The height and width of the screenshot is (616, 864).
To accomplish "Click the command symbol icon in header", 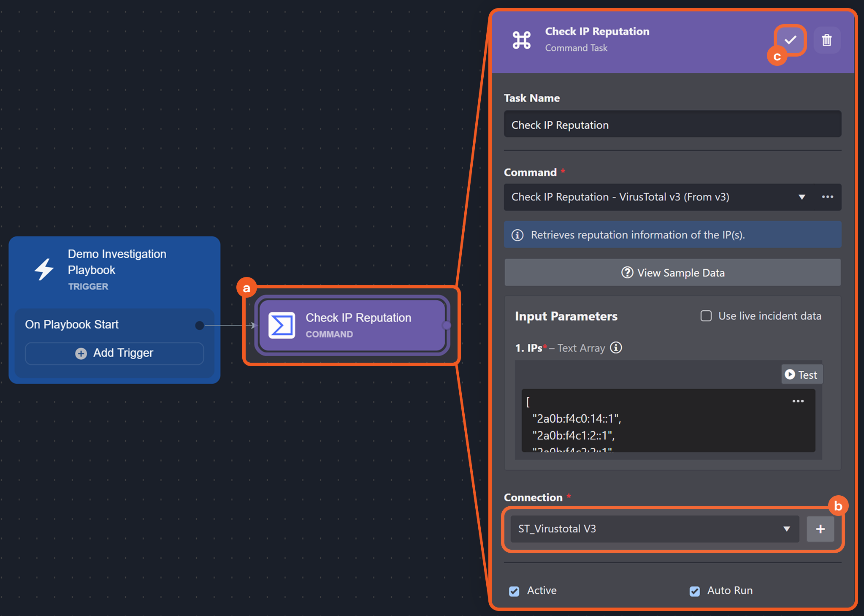I will [522, 40].
